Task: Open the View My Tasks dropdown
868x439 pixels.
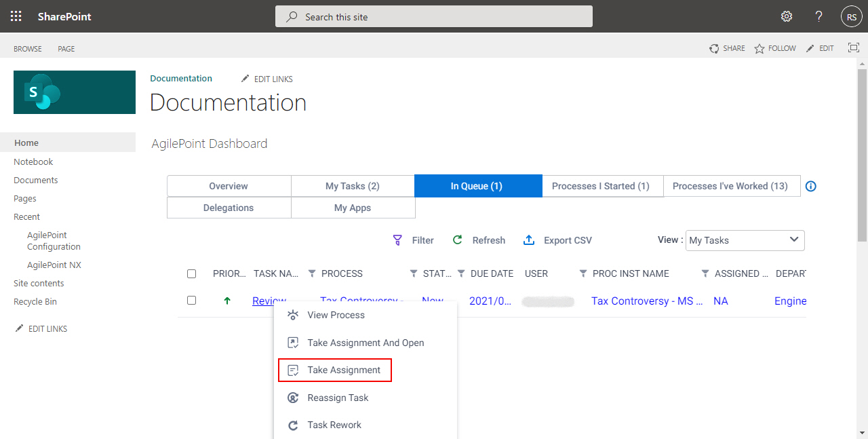Action: tap(745, 240)
